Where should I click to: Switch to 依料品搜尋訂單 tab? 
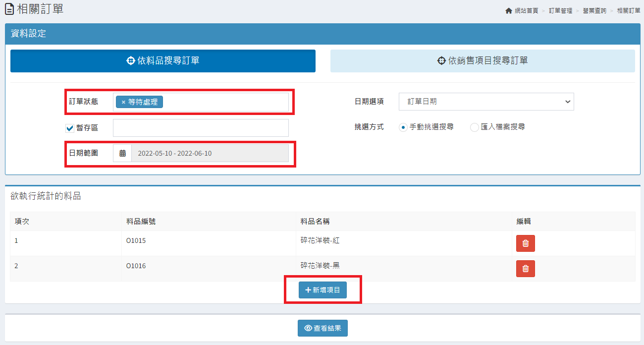tap(163, 61)
